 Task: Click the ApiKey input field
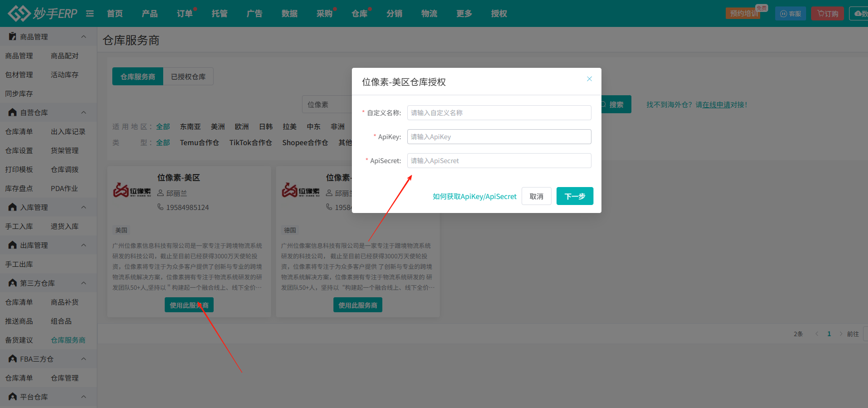coord(499,137)
